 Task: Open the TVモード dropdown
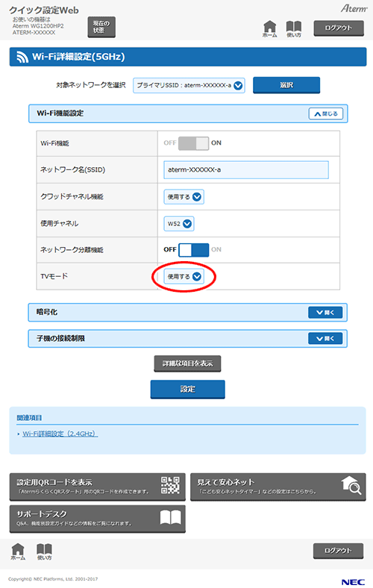pyautogui.click(x=184, y=277)
